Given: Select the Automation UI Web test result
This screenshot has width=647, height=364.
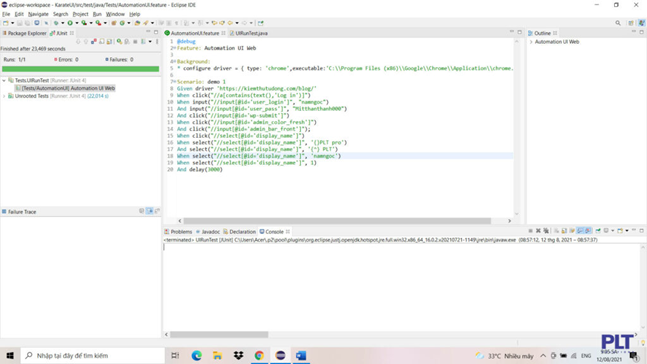Looking at the screenshot, I should point(65,88).
